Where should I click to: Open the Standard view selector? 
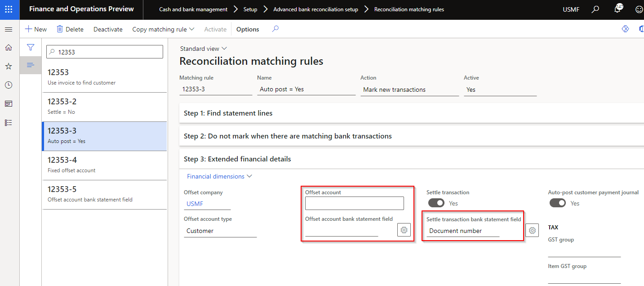pyautogui.click(x=203, y=48)
